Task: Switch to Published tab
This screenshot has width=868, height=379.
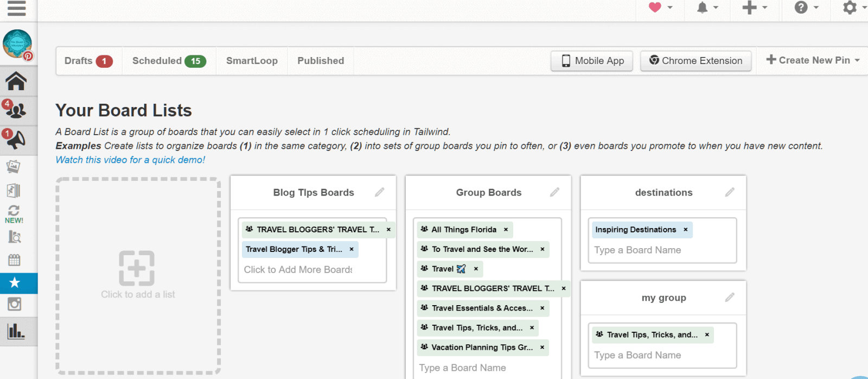Action: (321, 61)
